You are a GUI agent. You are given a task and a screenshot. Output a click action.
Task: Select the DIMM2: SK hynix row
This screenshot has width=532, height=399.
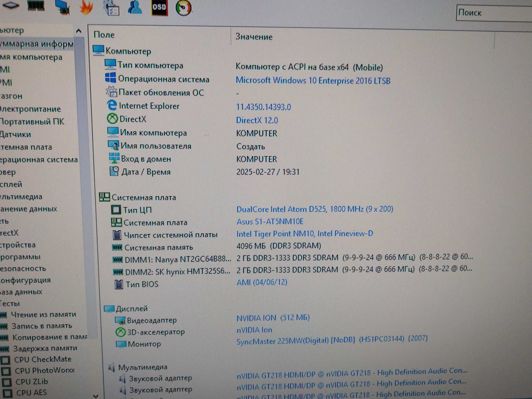(293, 270)
